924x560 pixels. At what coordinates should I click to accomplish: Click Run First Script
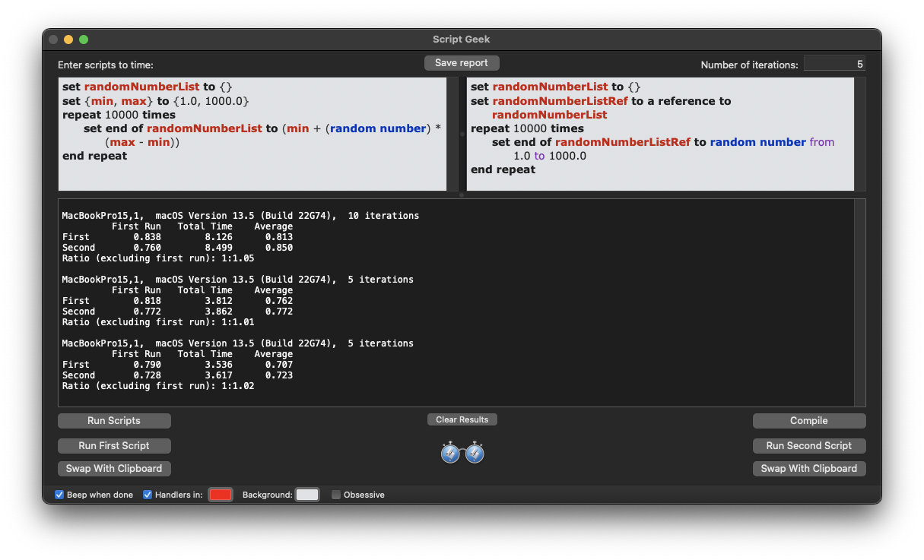[114, 445]
